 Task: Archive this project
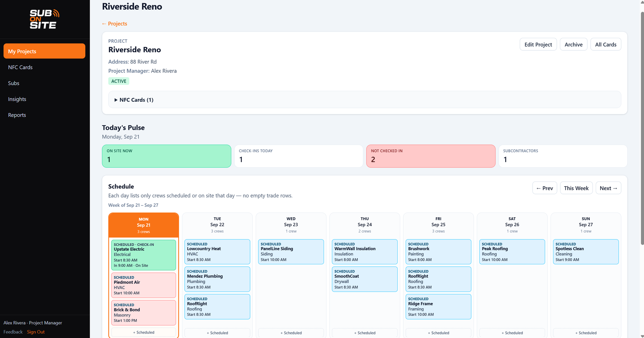[573, 44]
